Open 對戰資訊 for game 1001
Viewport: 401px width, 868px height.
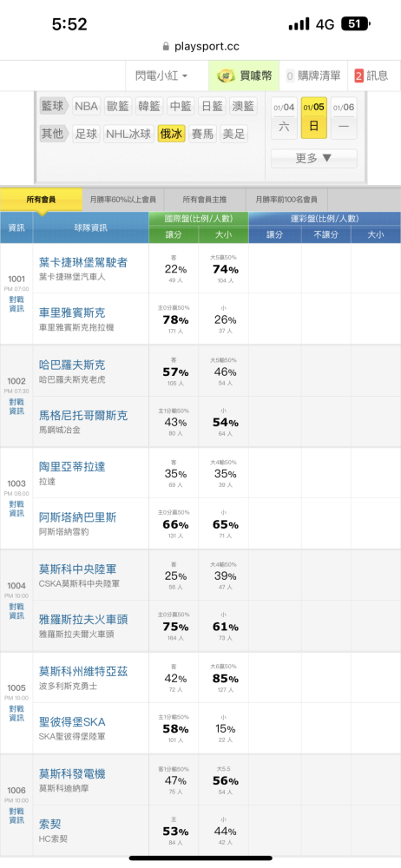[x=16, y=304]
